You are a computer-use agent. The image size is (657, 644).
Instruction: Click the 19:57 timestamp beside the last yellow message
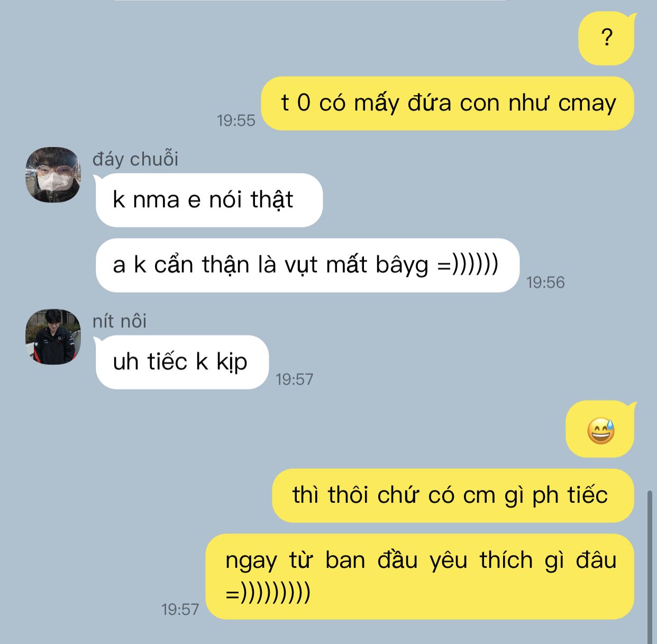coord(180,609)
